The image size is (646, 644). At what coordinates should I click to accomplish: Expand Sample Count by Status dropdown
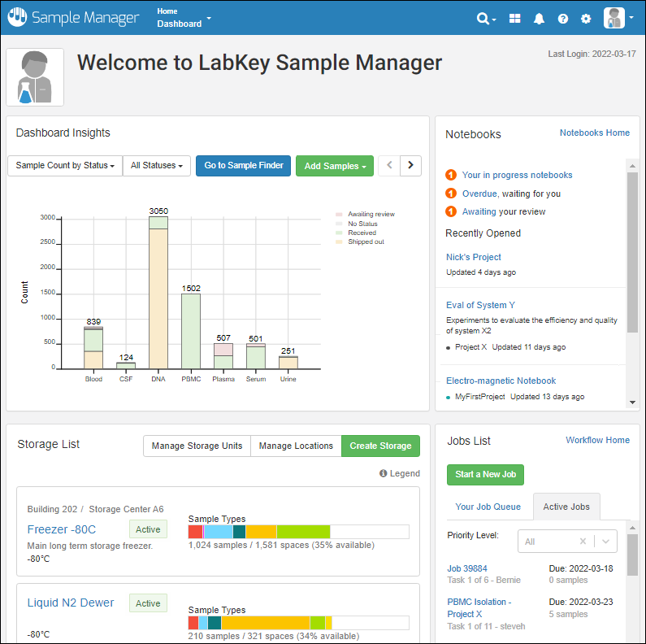tap(64, 166)
